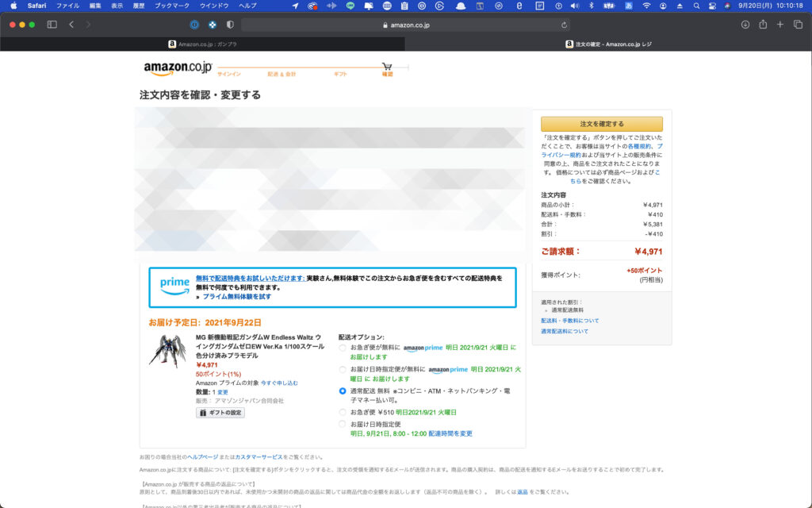812x508 pixels.
Task: Open the 履歴 menu
Action: coord(139,6)
